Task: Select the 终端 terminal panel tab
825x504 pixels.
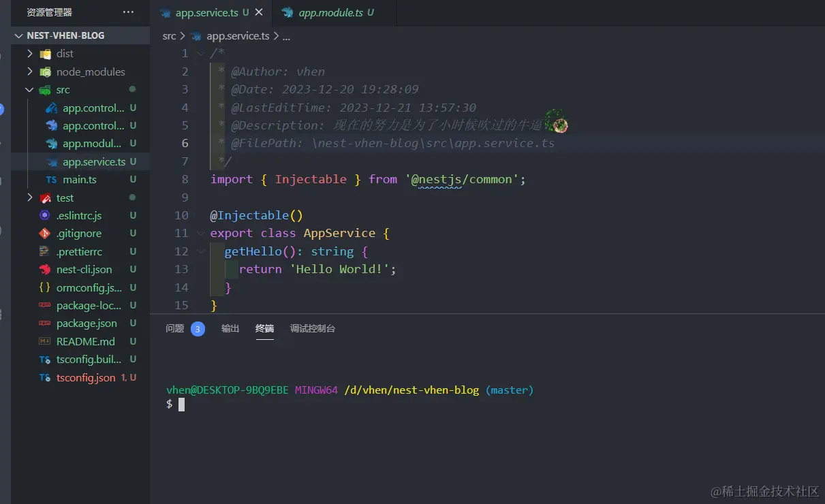Action: pyautogui.click(x=265, y=328)
